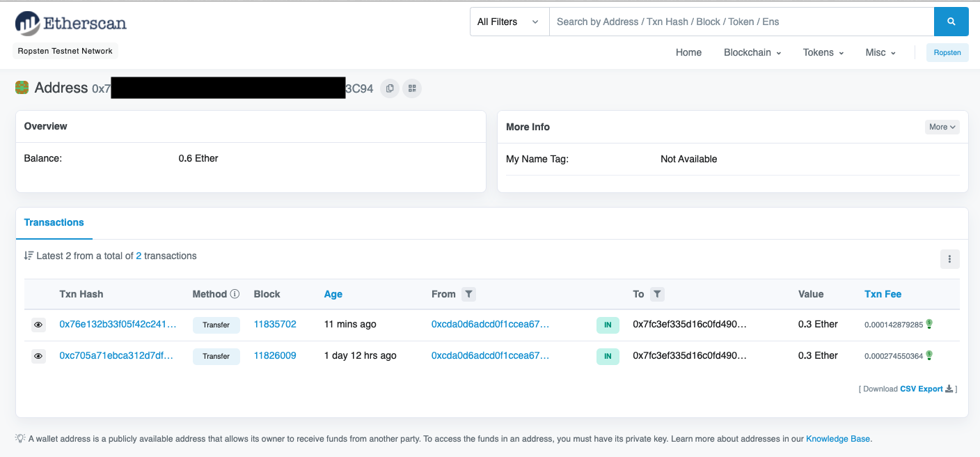
Task: Click the From column filter icon
Action: (x=469, y=294)
